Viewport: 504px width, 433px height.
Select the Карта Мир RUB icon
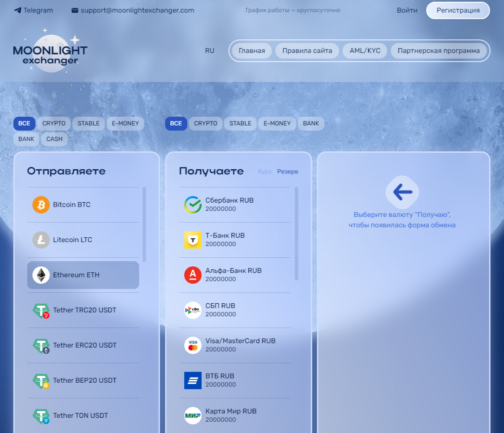[x=193, y=415]
